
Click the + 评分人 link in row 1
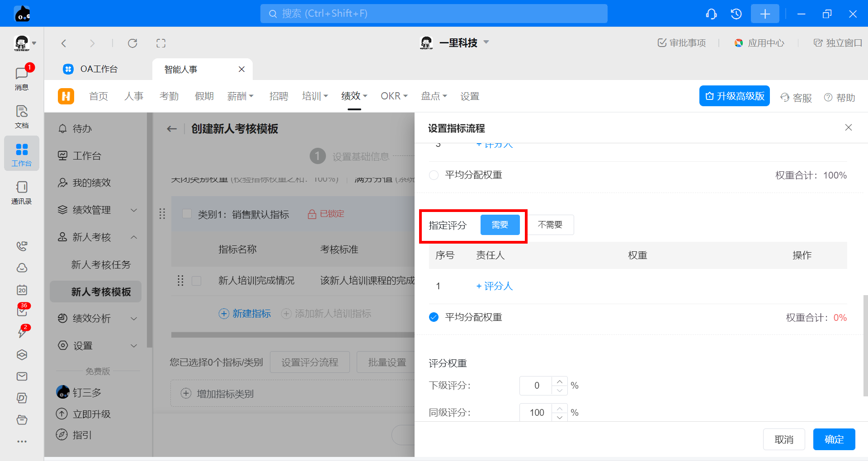click(x=494, y=286)
